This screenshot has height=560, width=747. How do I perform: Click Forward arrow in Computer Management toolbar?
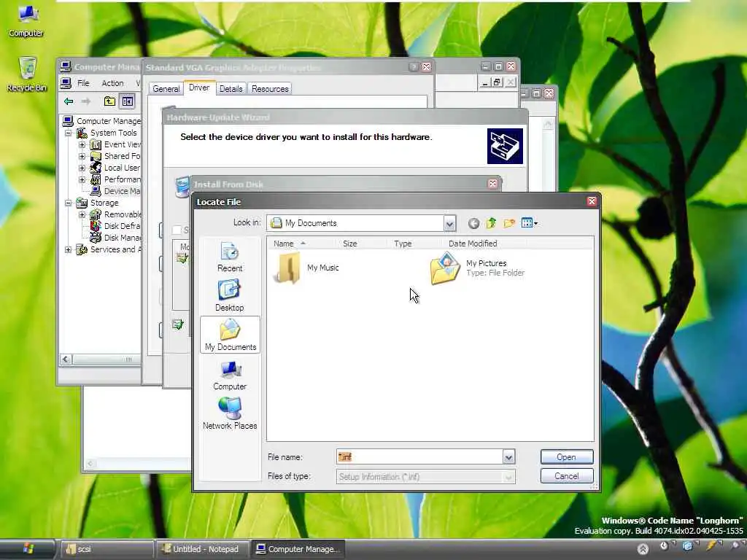86,101
